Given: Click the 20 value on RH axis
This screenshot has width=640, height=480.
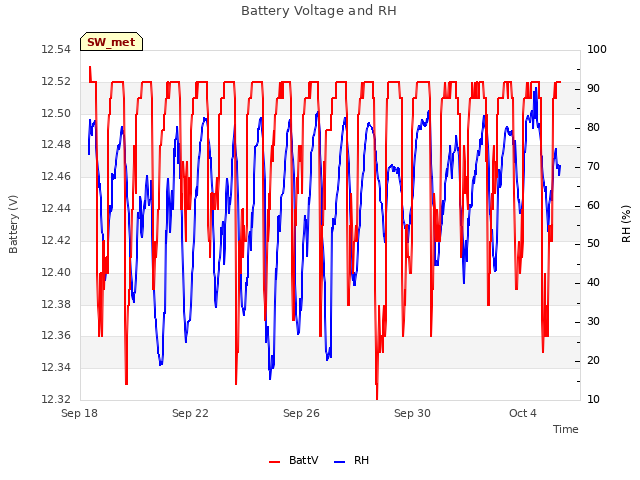Looking at the screenshot, I should pyautogui.click(x=593, y=360).
